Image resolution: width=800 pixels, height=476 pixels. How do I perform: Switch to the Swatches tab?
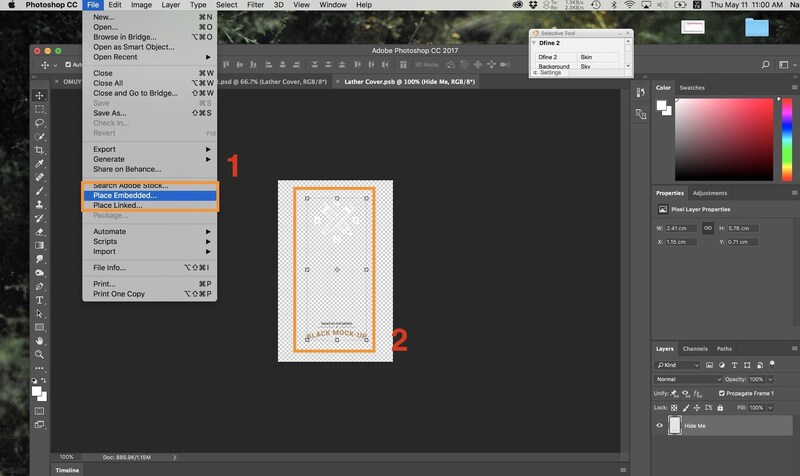[692, 88]
